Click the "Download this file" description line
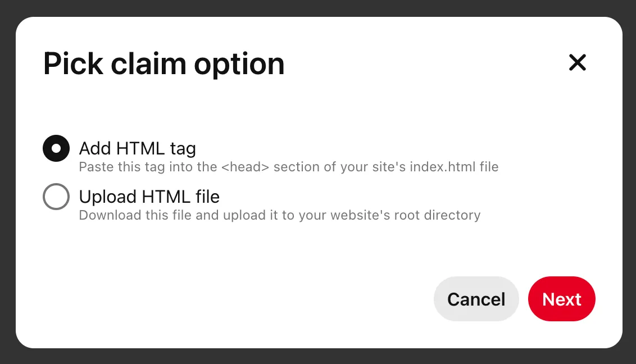 point(279,215)
